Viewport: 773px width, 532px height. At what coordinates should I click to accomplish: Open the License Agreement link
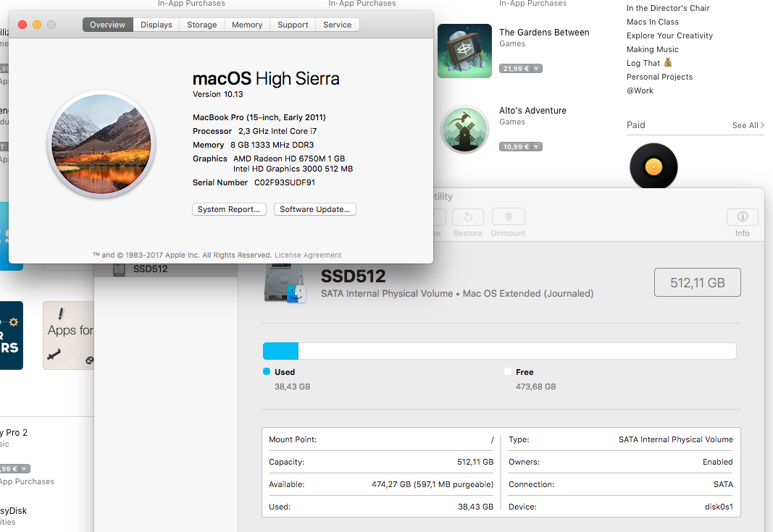[308, 256]
